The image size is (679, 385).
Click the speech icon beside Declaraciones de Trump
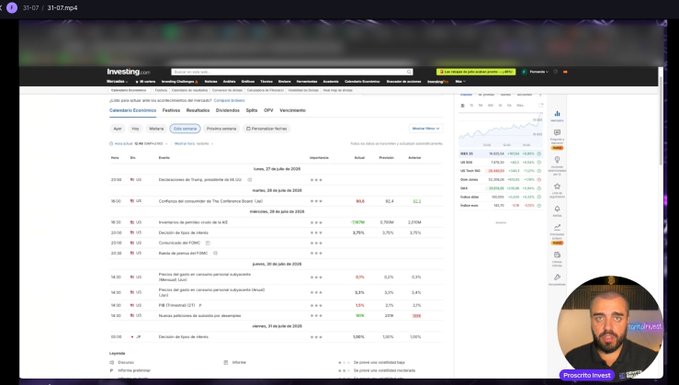(x=250, y=180)
